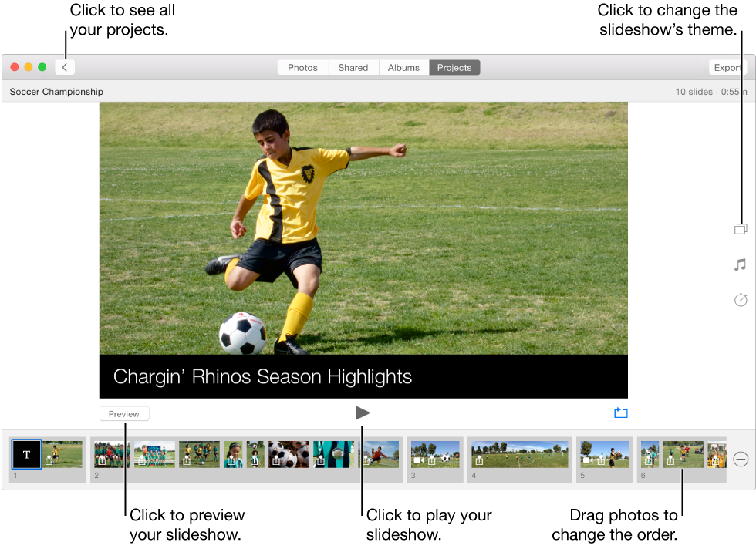This screenshot has width=756, height=549.
Task: Select the title slide with the T
Action: click(26, 454)
